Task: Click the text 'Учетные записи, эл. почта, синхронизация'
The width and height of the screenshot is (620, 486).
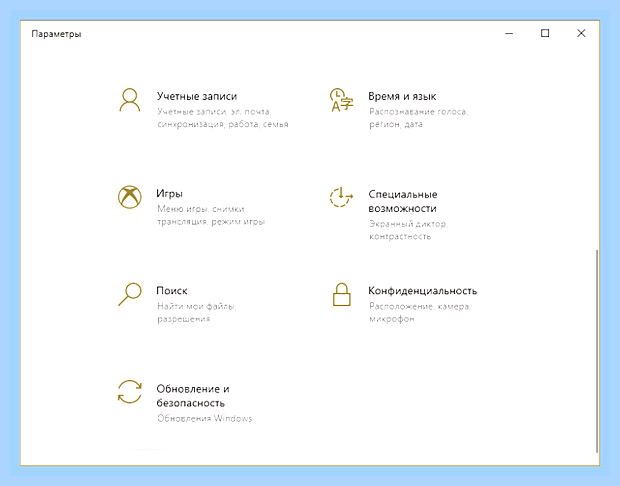Action: click(x=223, y=118)
